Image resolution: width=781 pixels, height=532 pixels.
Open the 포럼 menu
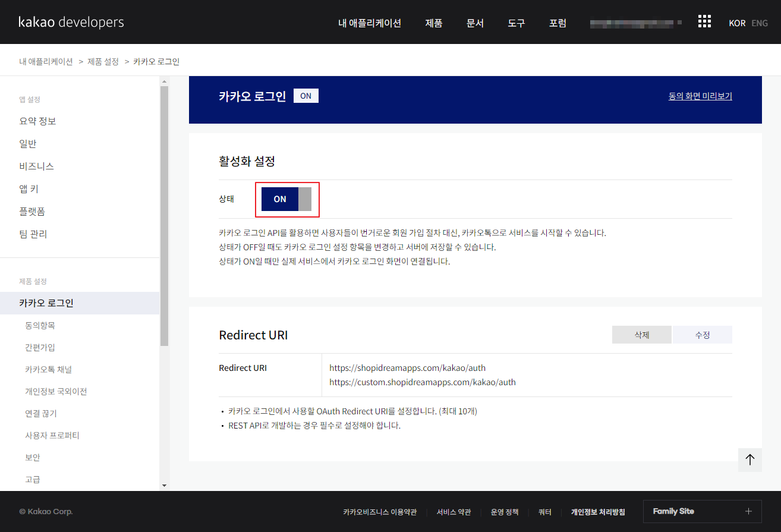click(558, 23)
